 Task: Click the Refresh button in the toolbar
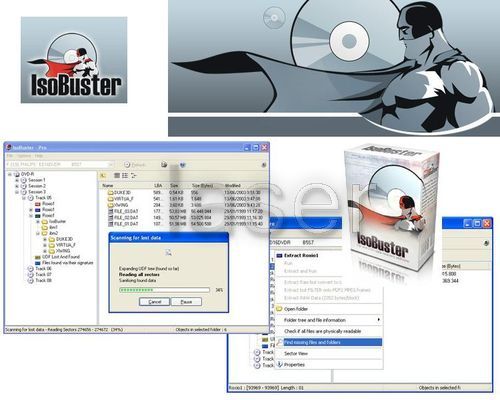[135, 165]
